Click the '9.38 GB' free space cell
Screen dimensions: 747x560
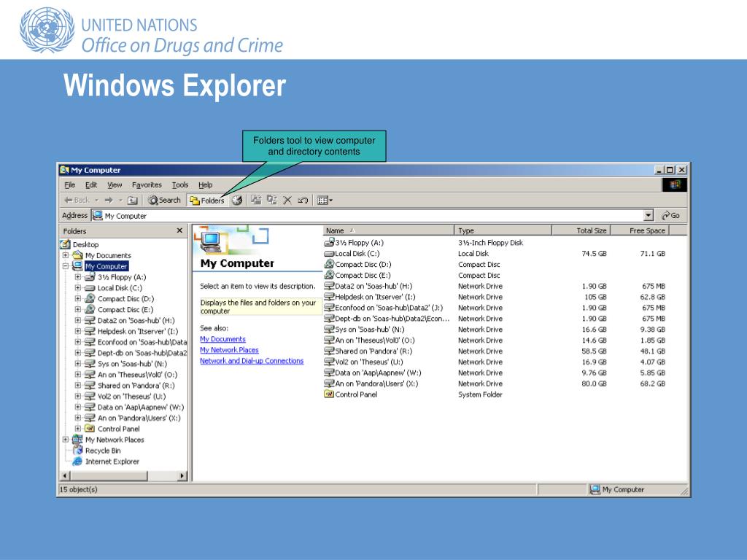click(x=653, y=330)
